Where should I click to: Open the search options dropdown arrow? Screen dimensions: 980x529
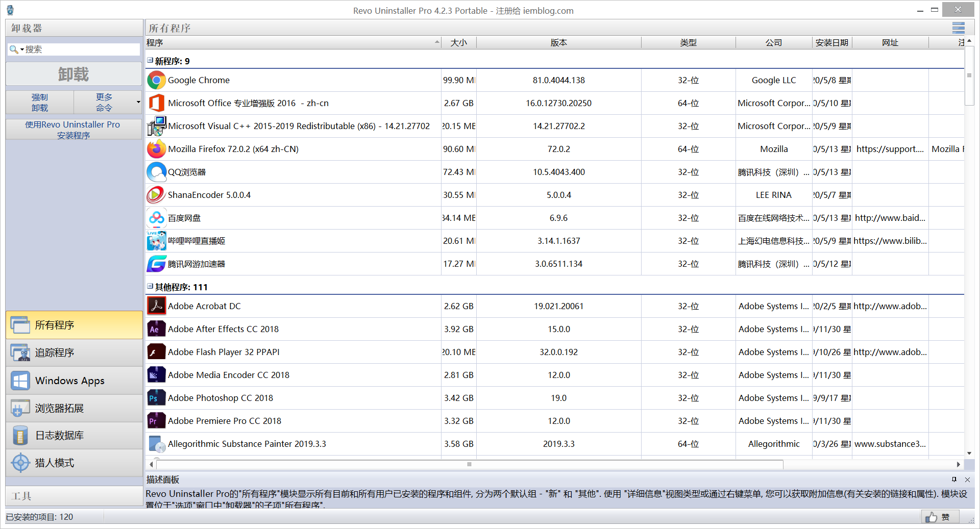[22, 49]
